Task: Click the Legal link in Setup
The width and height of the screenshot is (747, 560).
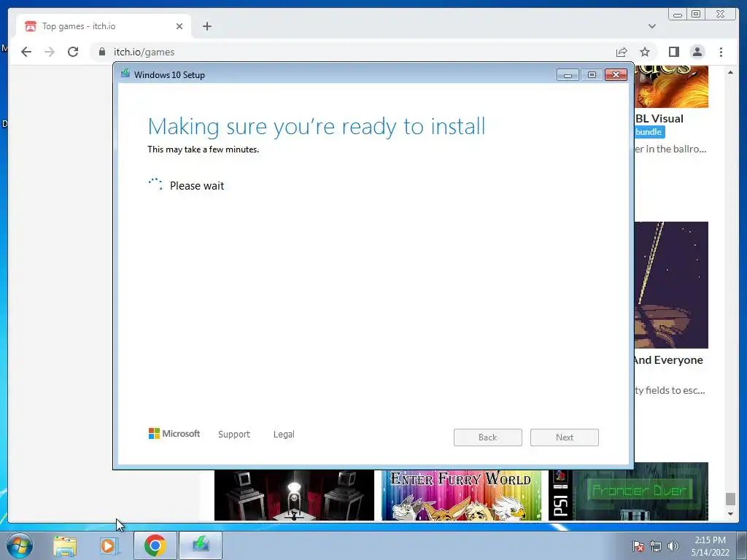Action: pyautogui.click(x=284, y=435)
